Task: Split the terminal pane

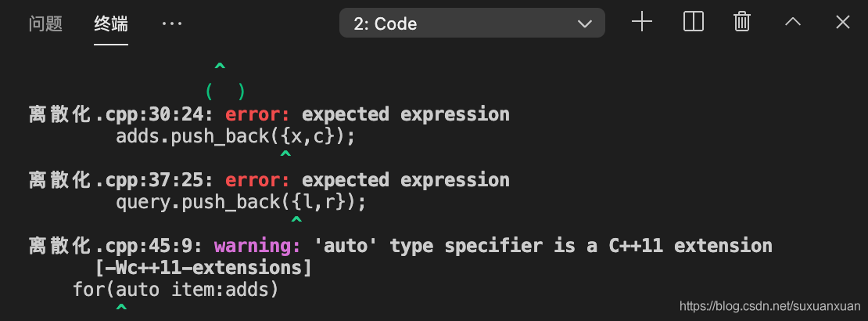Action: (693, 23)
